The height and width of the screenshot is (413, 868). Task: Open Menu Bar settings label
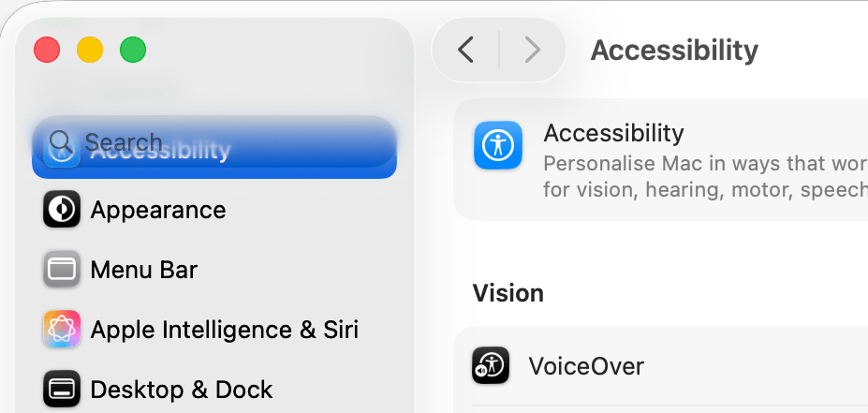[144, 270]
